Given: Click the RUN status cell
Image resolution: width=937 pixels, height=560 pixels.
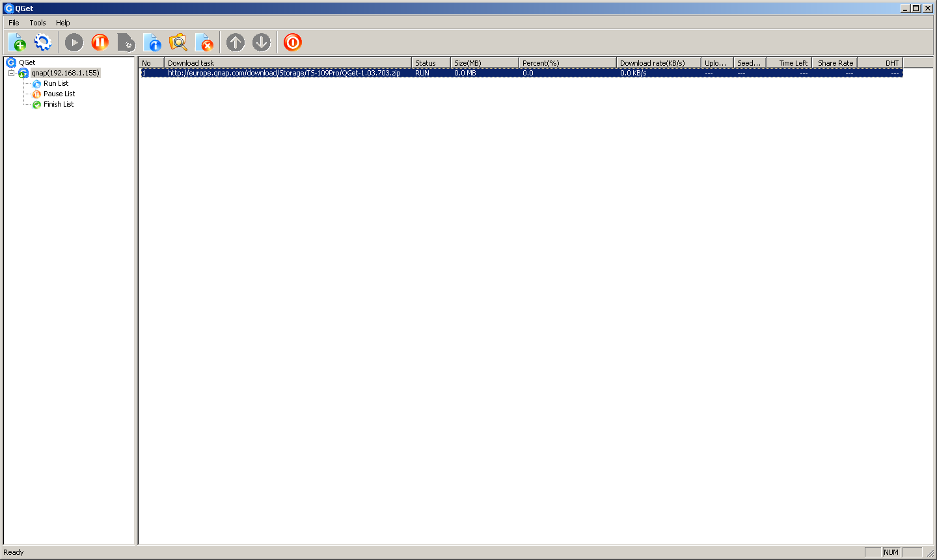Looking at the screenshot, I should point(422,73).
